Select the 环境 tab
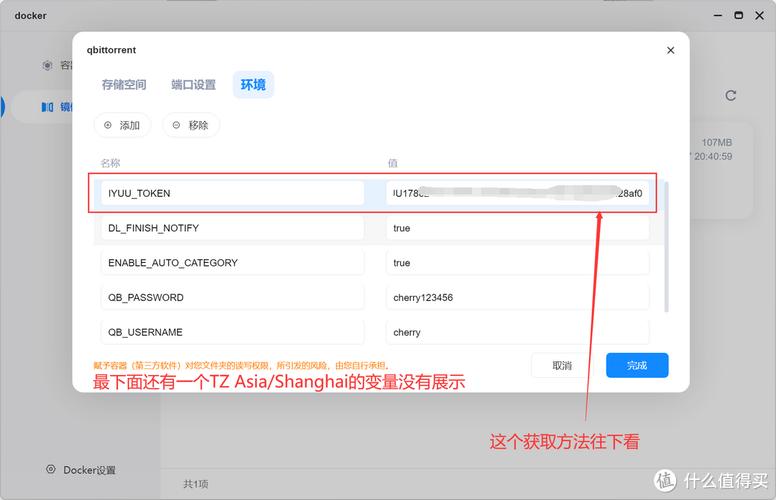This screenshot has height=500, width=776. (253, 85)
